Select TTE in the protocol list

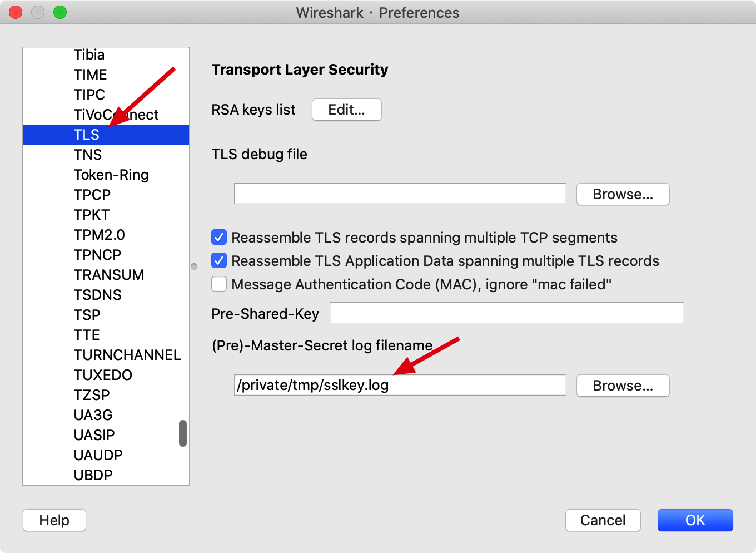click(106, 335)
